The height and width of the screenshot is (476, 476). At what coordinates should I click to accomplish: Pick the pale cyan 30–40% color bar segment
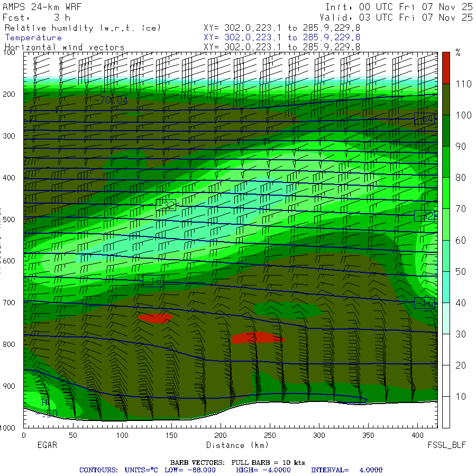pyautogui.click(x=446, y=318)
